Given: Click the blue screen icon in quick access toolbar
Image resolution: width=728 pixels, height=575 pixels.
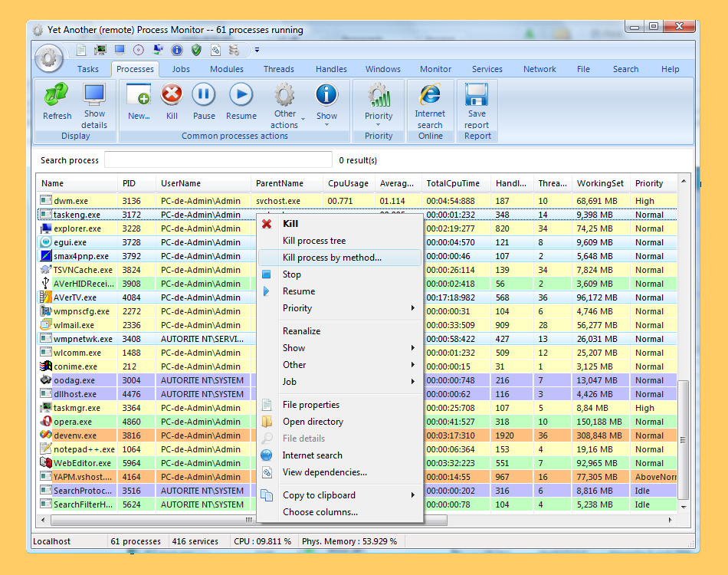Looking at the screenshot, I should [120, 50].
